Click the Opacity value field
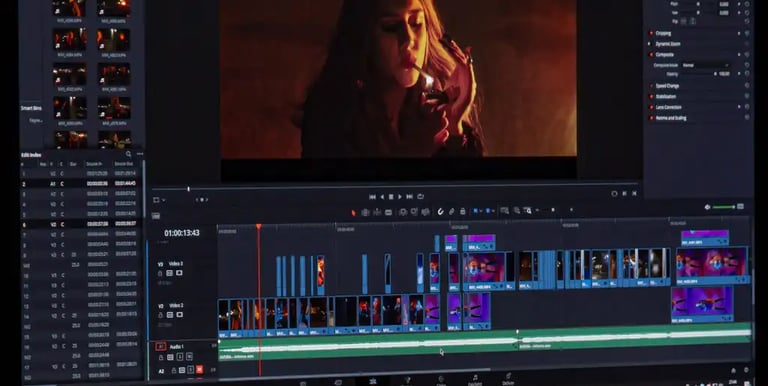Viewport: 768px width, 386px height. click(725, 74)
